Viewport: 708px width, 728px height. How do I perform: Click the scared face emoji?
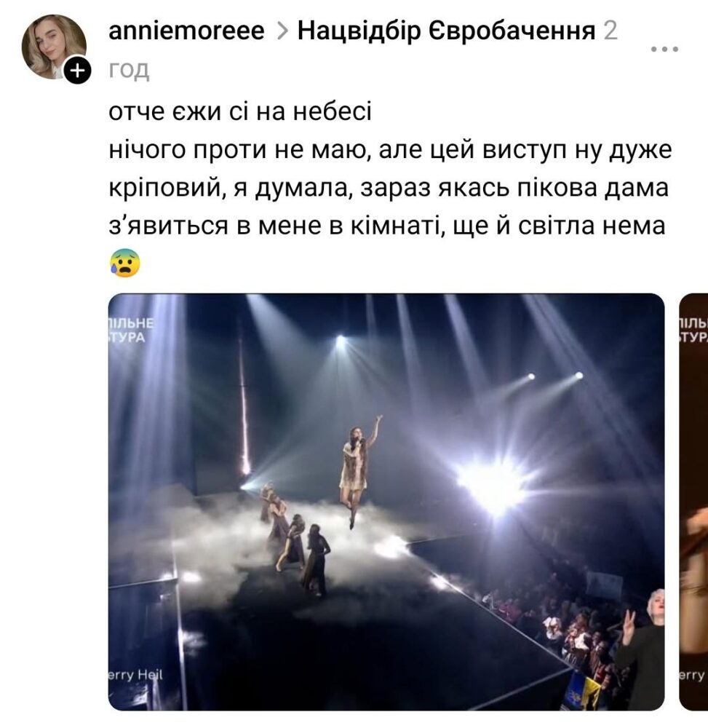(125, 263)
